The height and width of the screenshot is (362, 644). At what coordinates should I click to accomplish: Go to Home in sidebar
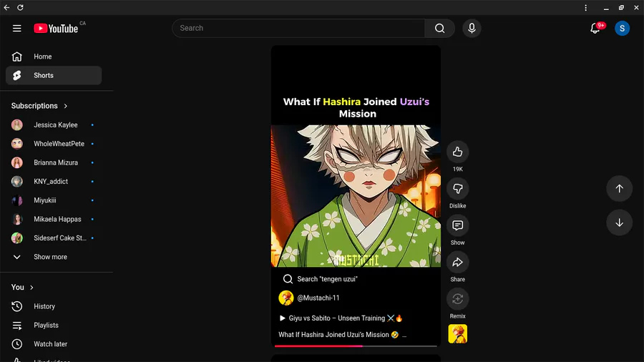pyautogui.click(x=54, y=57)
